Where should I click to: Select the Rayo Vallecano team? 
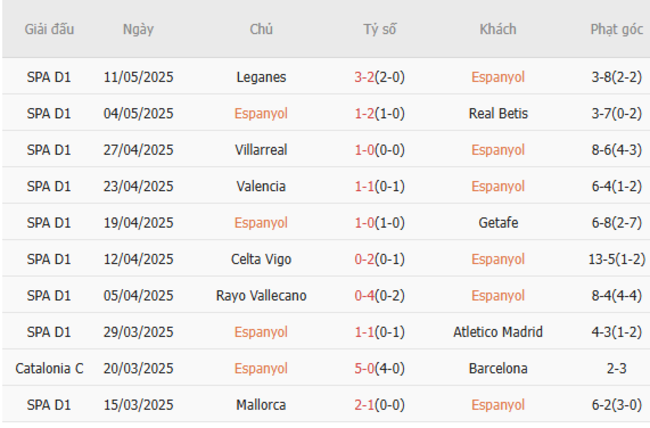[261, 296]
